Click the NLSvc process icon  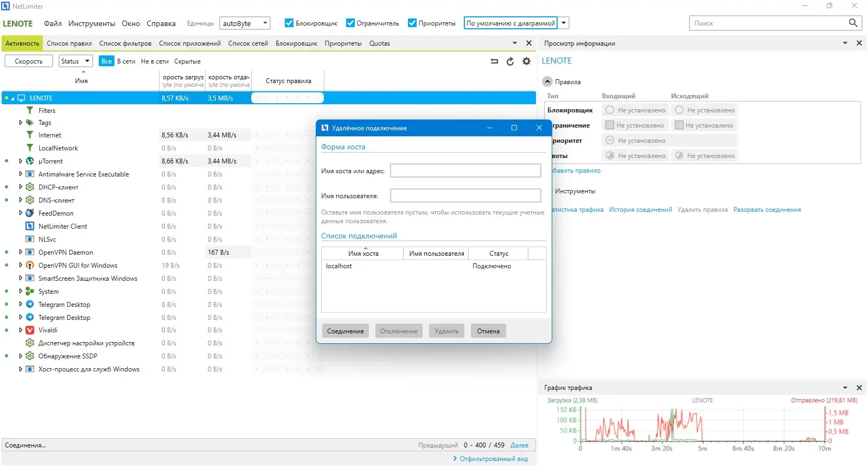(30, 239)
